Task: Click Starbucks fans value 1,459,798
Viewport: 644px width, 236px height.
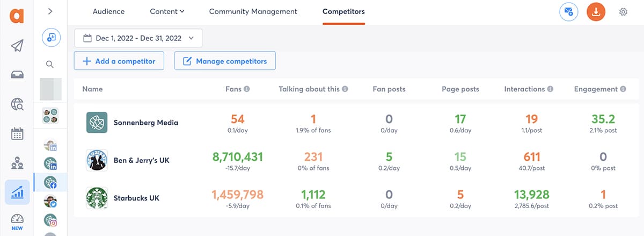Action: pos(238,195)
